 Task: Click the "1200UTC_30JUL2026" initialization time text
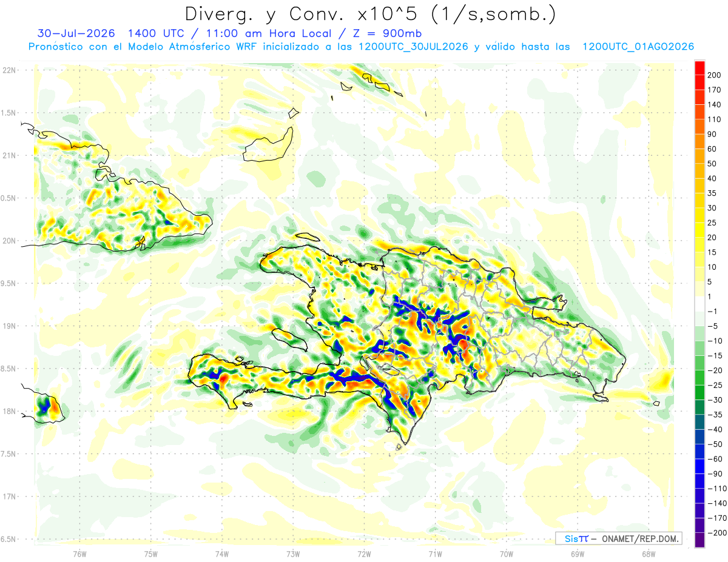coord(414,47)
